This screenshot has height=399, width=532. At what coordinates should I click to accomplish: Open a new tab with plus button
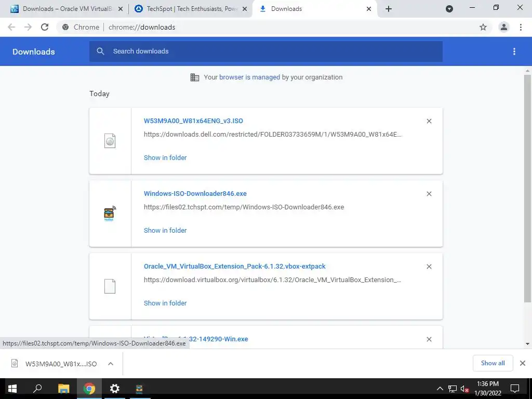point(389,9)
